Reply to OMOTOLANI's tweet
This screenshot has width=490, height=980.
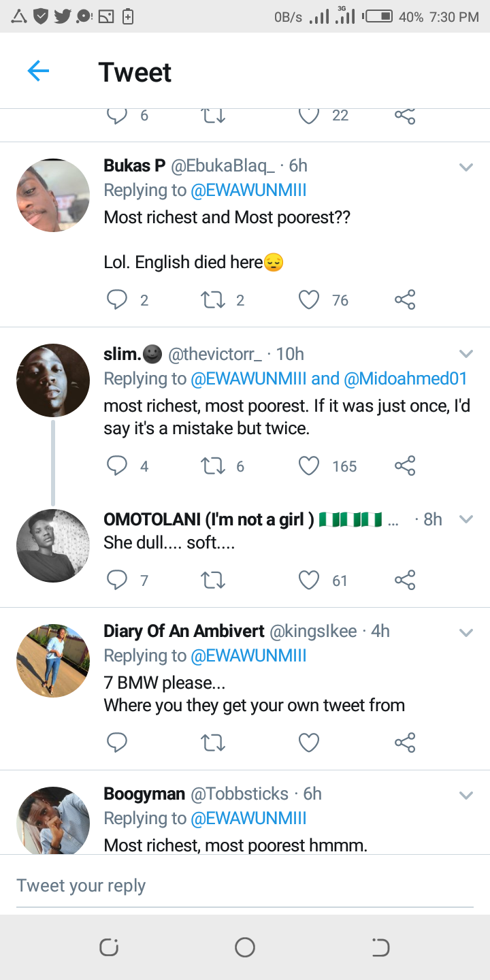117,581
